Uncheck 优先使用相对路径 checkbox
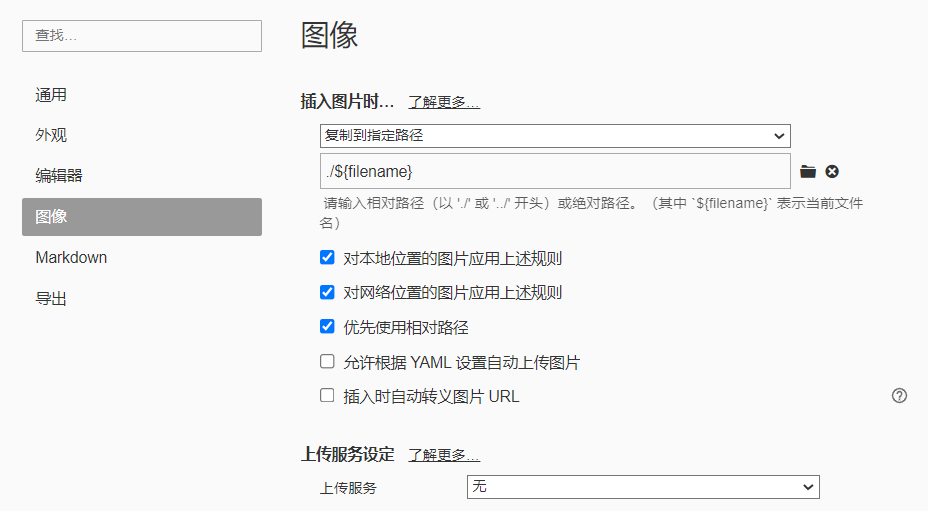 327,326
